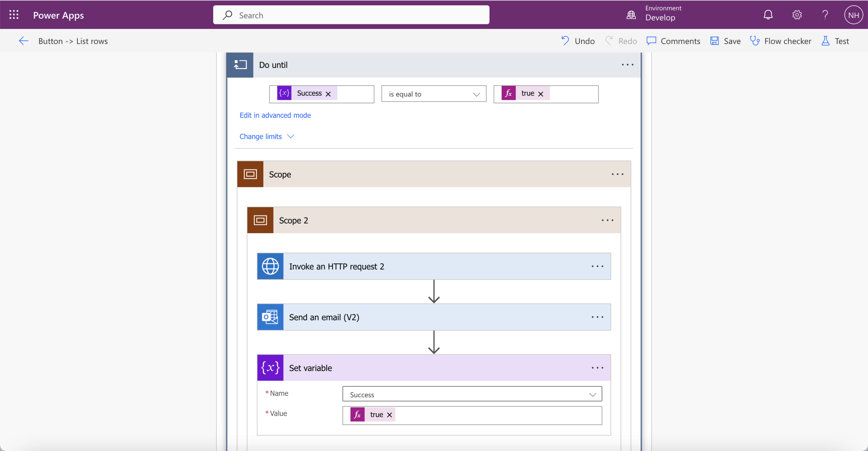Open the settings gear icon

[x=796, y=15]
